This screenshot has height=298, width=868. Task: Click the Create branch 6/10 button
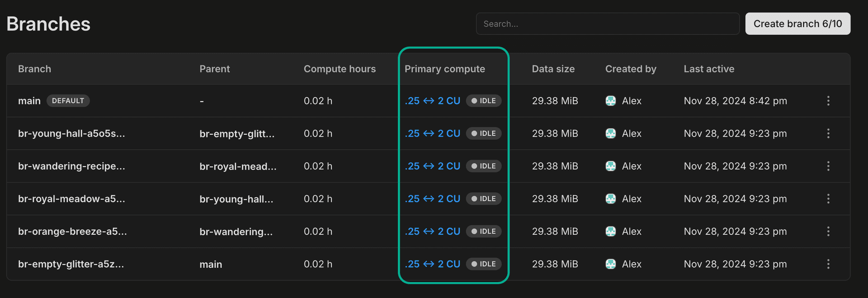click(x=797, y=24)
